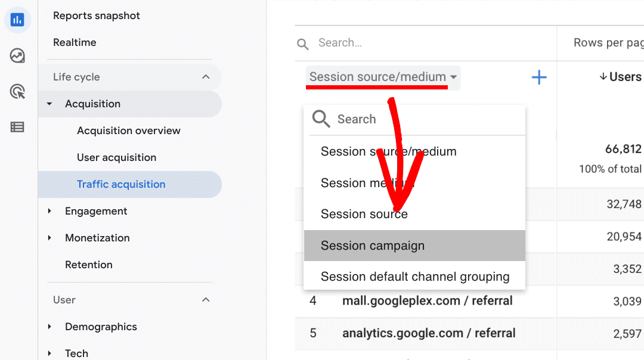This screenshot has height=360, width=644.
Task: Open the Session source/medium dimension dropdown
Action: point(382,77)
